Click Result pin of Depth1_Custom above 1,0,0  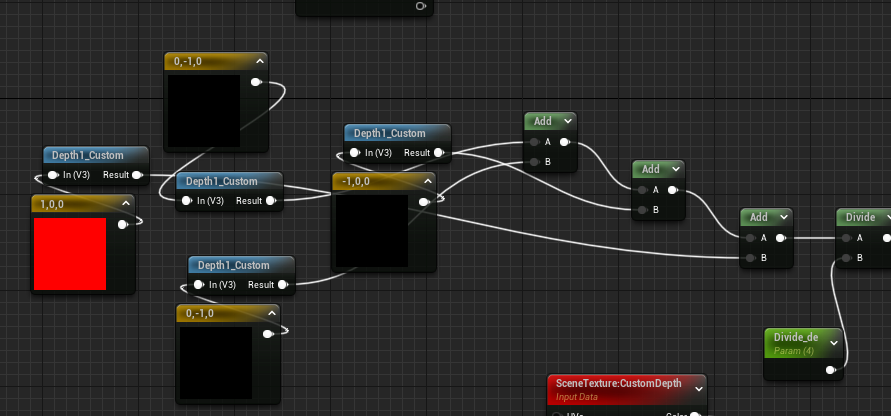point(137,175)
